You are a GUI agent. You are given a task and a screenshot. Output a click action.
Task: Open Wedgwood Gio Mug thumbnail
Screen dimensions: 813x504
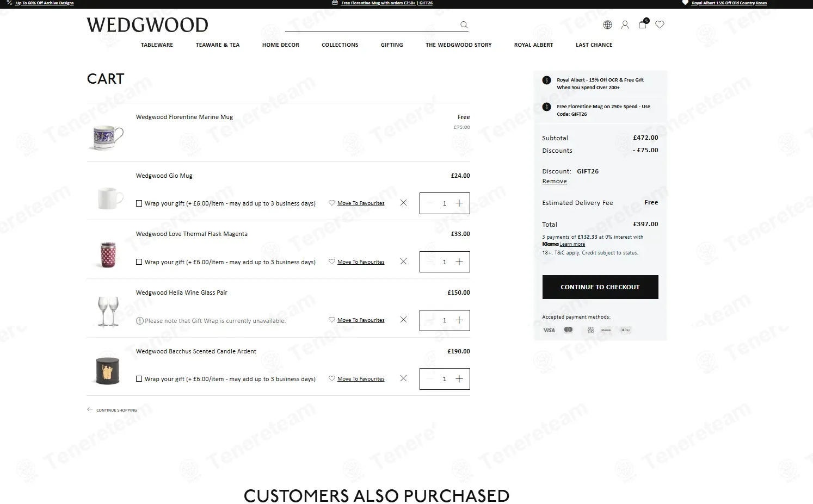point(110,198)
